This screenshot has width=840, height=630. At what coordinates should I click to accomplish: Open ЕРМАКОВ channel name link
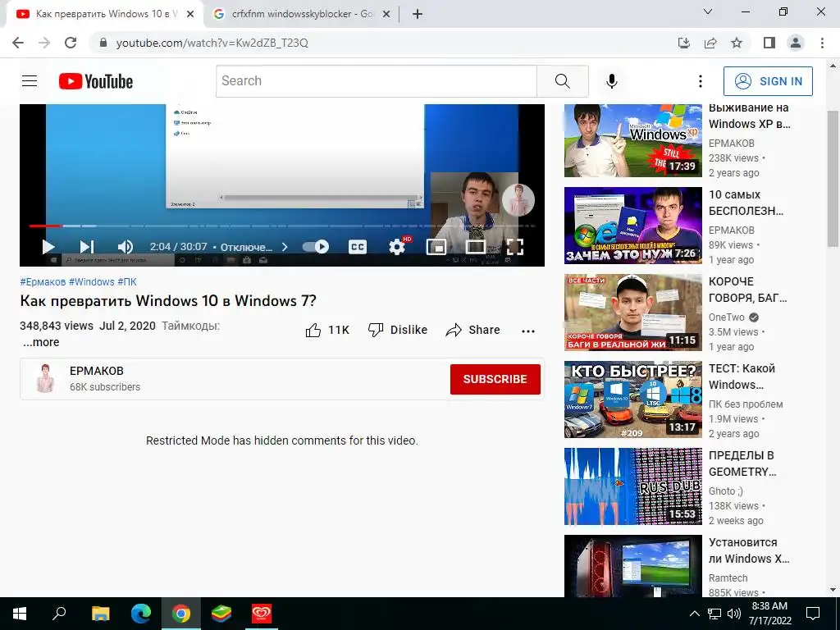tap(97, 371)
